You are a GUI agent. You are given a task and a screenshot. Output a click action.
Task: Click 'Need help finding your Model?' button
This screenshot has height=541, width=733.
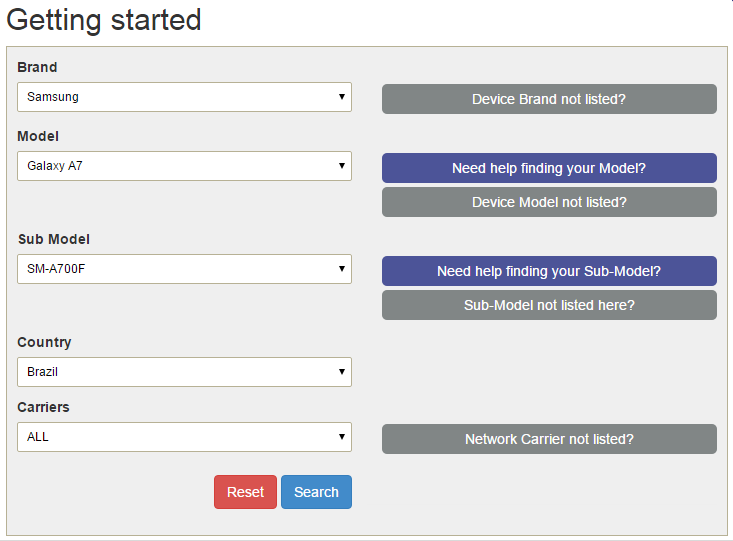tap(549, 168)
